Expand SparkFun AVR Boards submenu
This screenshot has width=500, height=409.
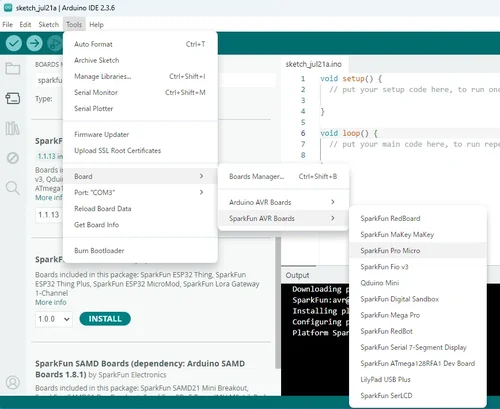(x=283, y=218)
